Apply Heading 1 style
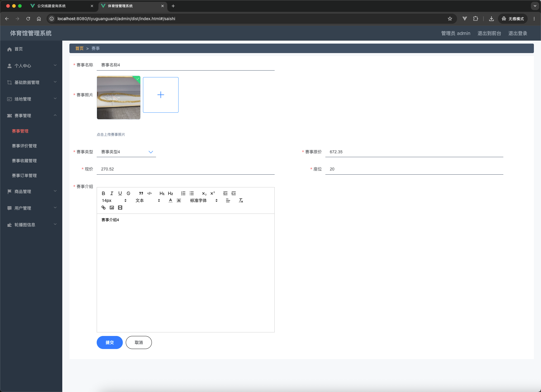The height and width of the screenshot is (392, 541). (x=162, y=193)
